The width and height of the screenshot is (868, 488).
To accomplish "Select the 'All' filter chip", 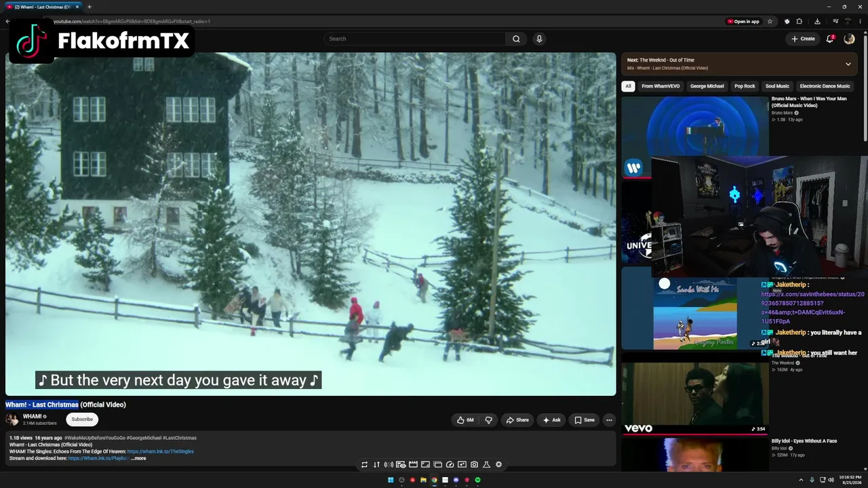I will [x=629, y=86].
